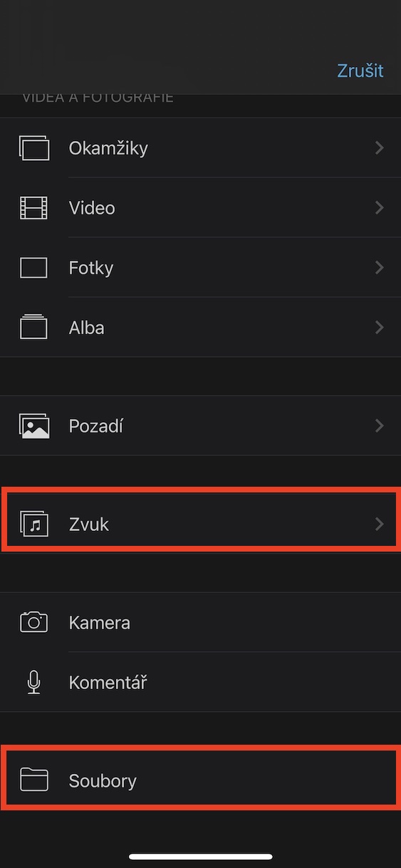Tap the Komentář microphone icon
The height and width of the screenshot is (868, 401).
pyautogui.click(x=33, y=682)
